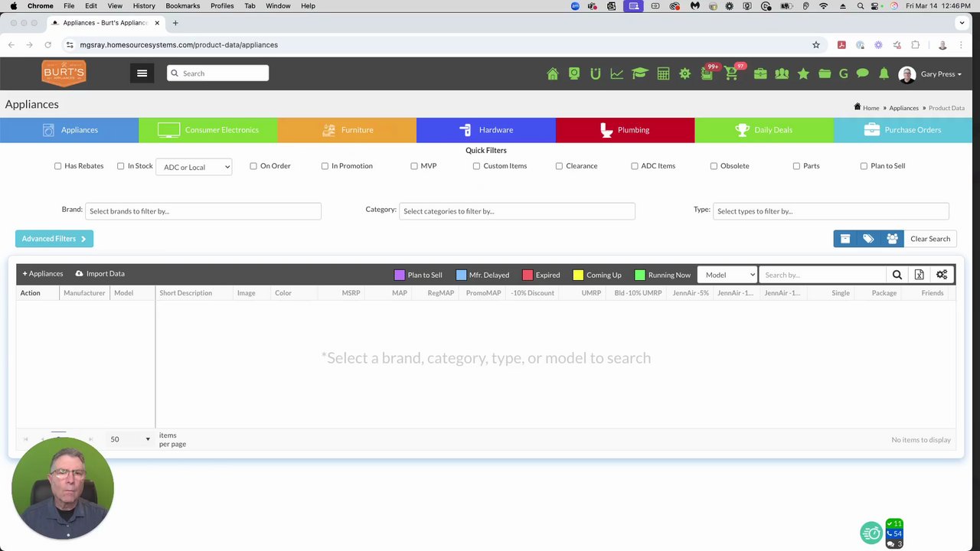Click the green folder icon
Image resolution: width=980 pixels, height=551 pixels.
[x=825, y=73]
